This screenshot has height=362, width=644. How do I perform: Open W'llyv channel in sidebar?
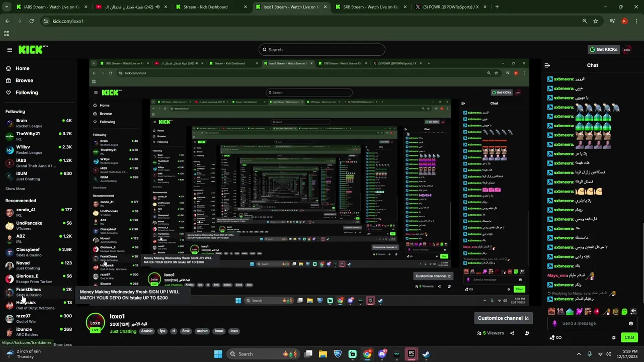point(38,149)
